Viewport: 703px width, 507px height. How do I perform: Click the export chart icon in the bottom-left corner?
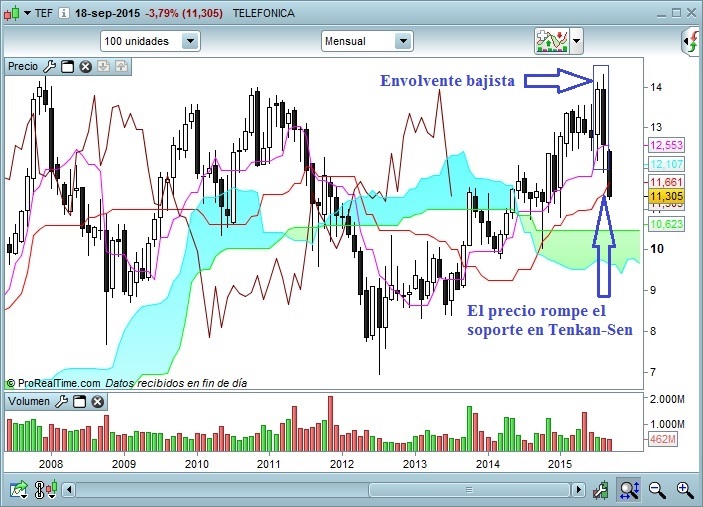click(19, 489)
